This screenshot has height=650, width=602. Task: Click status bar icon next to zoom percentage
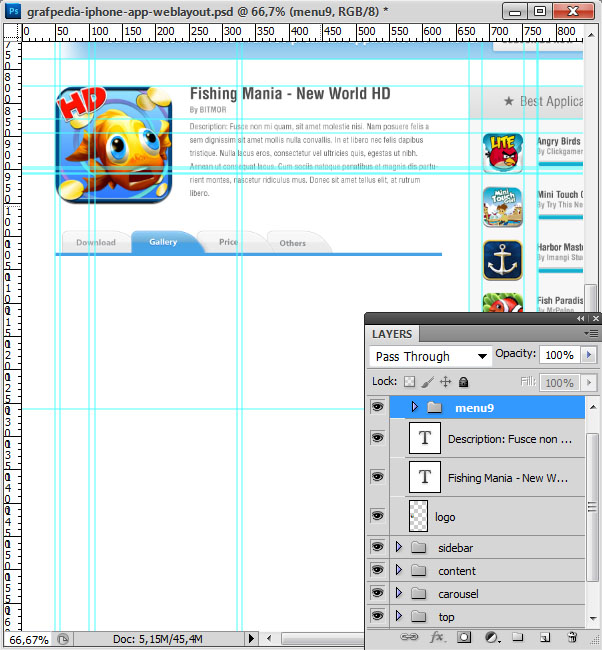click(x=63, y=639)
